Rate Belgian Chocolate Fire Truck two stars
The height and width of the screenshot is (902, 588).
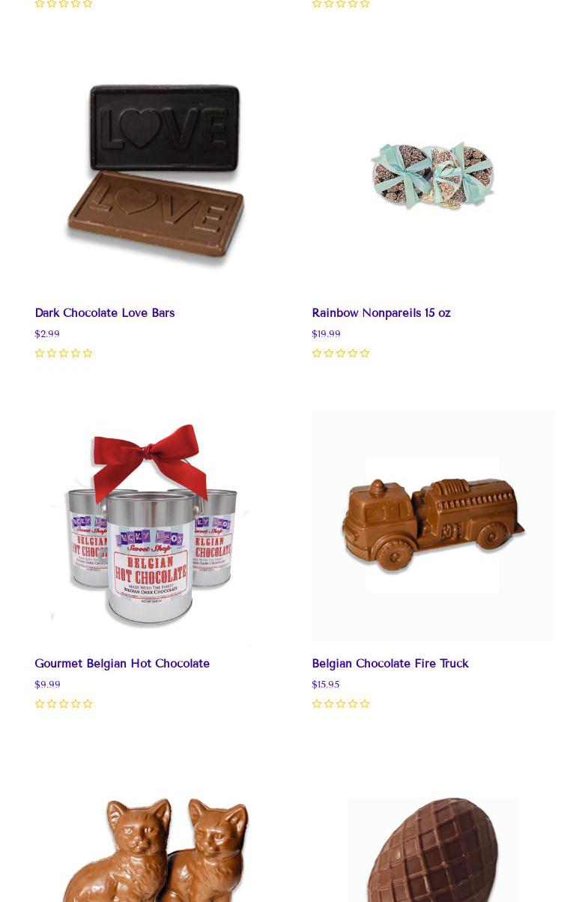[x=329, y=704]
